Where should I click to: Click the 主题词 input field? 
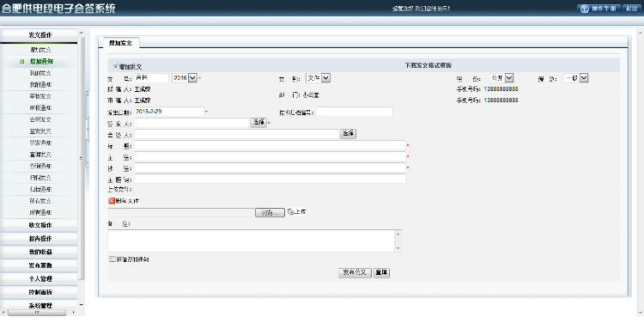click(x=270, y=179)
